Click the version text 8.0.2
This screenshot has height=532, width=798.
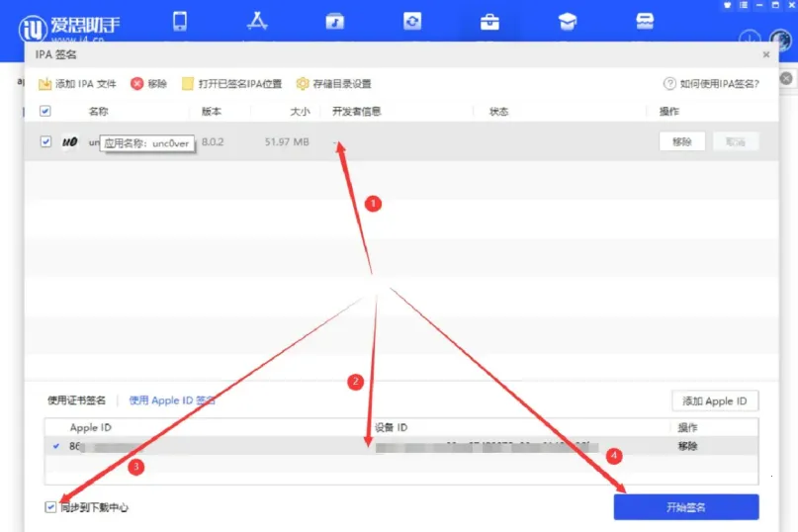(213, 141)
